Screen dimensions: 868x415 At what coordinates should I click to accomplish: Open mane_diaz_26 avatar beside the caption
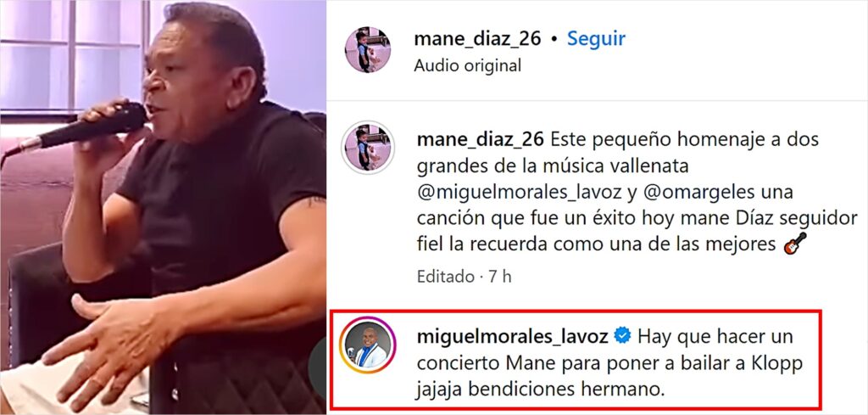(368, 148)
